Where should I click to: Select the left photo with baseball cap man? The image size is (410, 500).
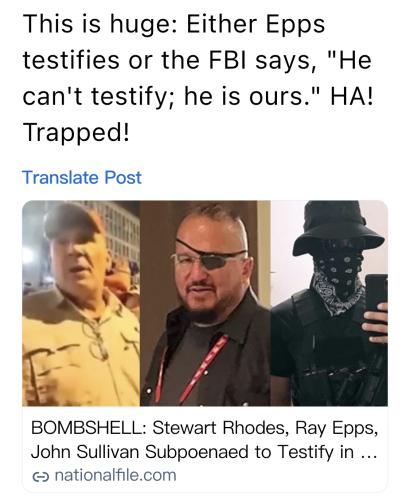pyautogui.click(x=81, y=303)
